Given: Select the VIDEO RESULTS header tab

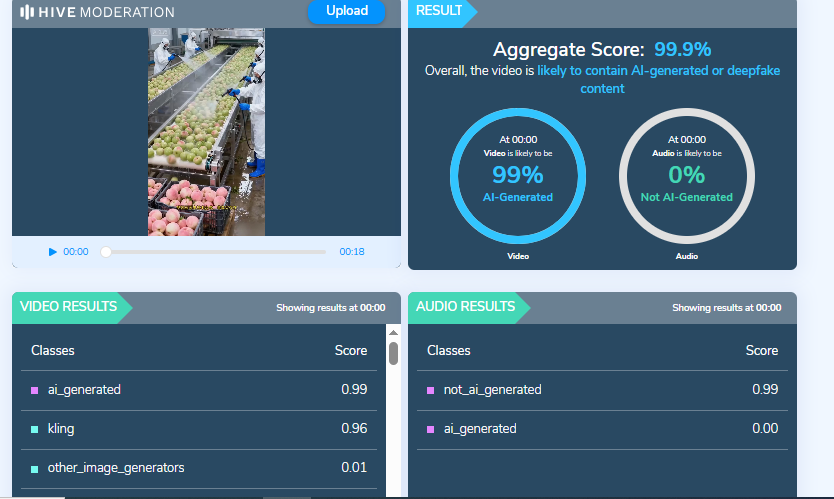Looking at the screenshot, I should click(69, 307).
